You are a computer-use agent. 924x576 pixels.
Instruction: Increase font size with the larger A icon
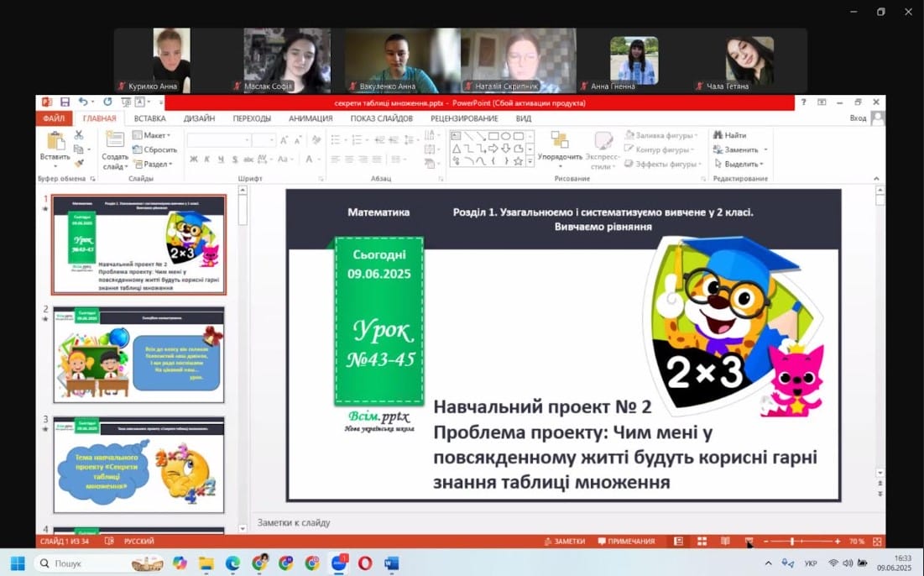284,140
